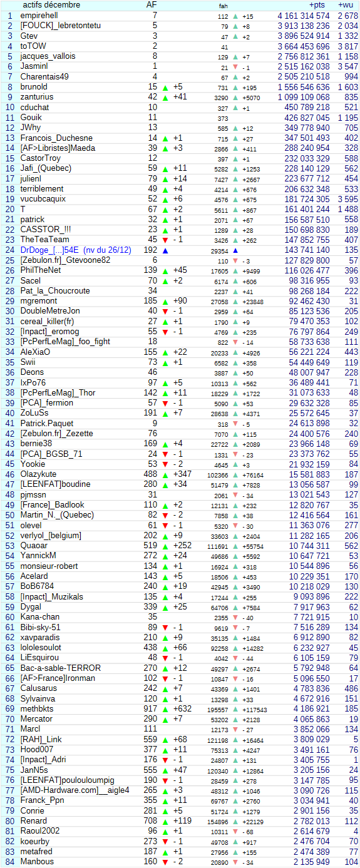
Task: Click the blue AF triangle in DrDoge row
Action: click(165, 250)
